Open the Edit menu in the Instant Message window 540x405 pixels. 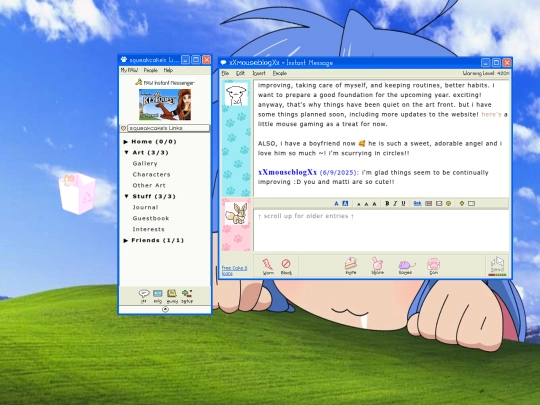240,73
